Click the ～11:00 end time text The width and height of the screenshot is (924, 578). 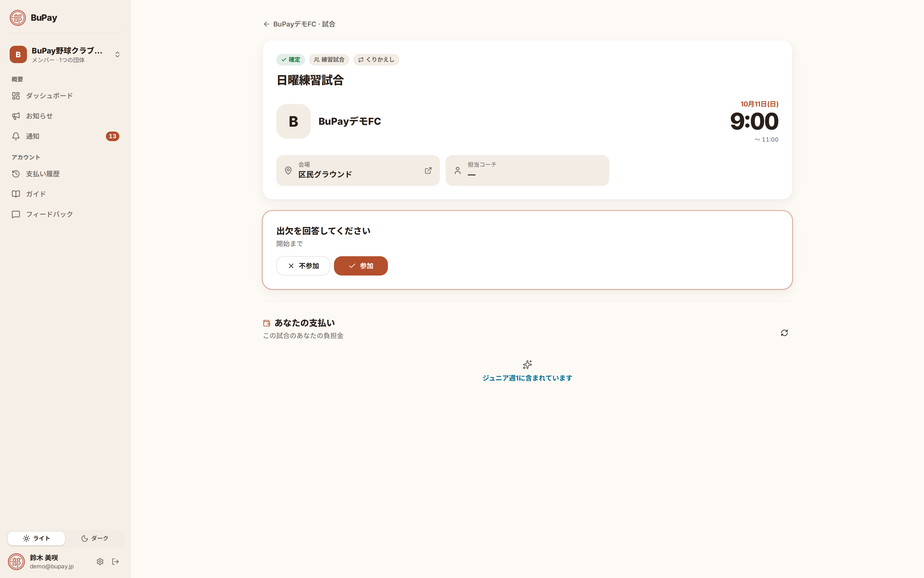pyautogui.click(x=766, y=140)
